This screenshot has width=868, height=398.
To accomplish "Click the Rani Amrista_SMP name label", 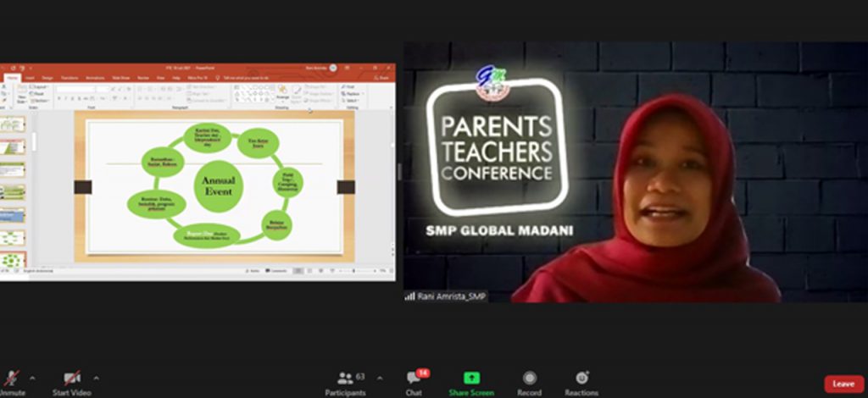I will pos(446,296).
